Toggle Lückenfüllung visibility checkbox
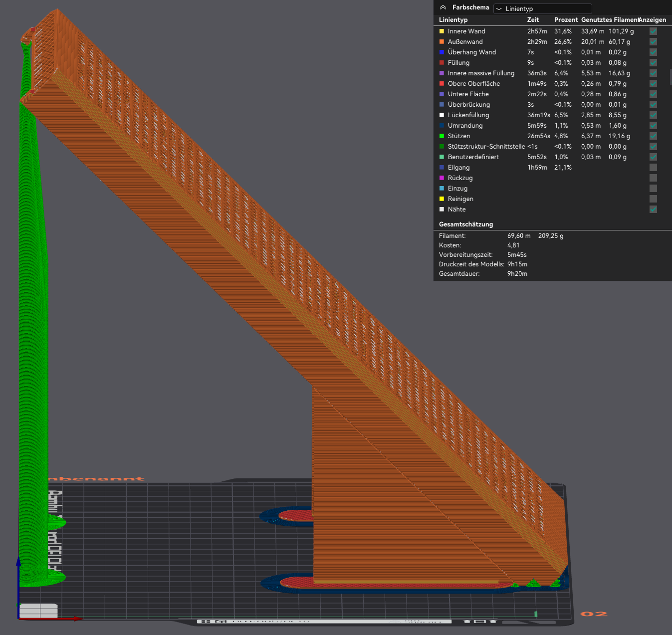Image resolution: width=672 pixels, height=635 pixels. pos(653,115)
